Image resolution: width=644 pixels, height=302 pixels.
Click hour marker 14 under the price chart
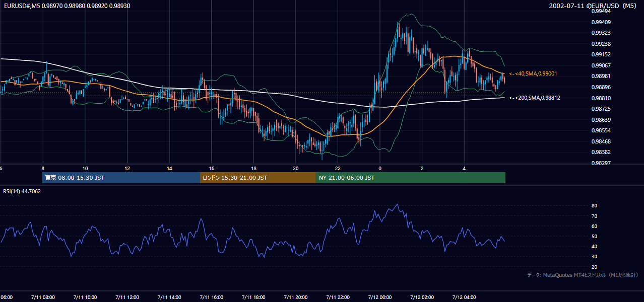point(169,169)
